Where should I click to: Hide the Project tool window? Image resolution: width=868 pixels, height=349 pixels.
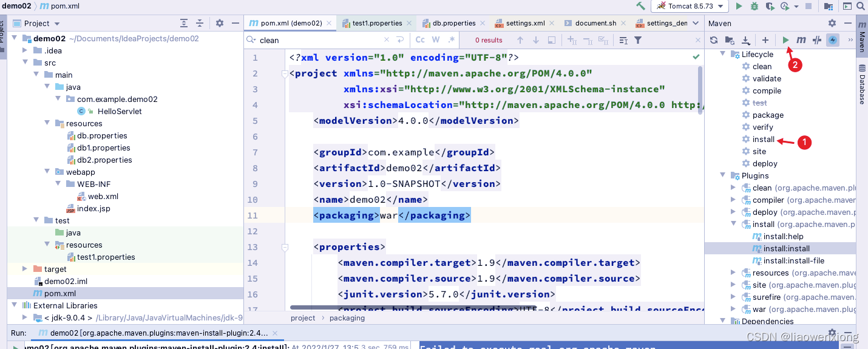click(235, 23)
